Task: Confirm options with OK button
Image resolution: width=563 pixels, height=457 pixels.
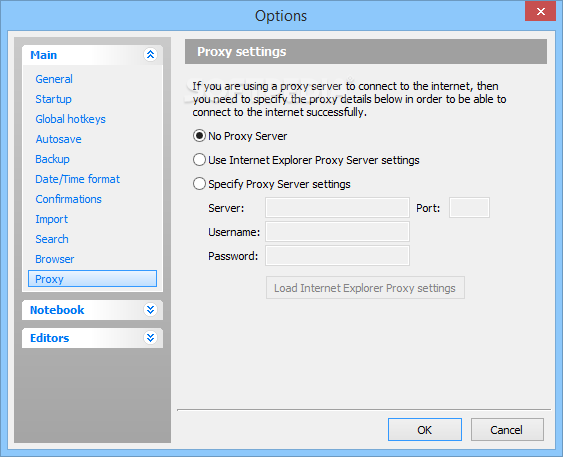Action: (425, 429)
